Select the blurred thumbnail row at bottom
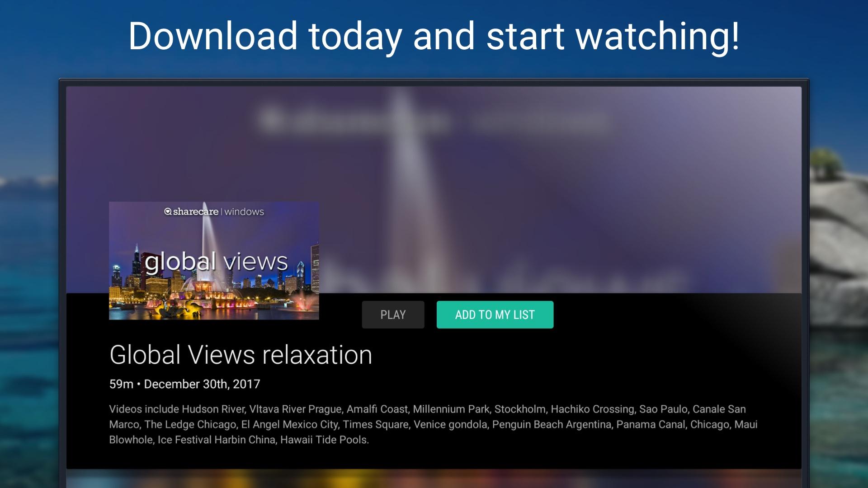868x488 pixels. pyautogui.click(x=433, y=479)
